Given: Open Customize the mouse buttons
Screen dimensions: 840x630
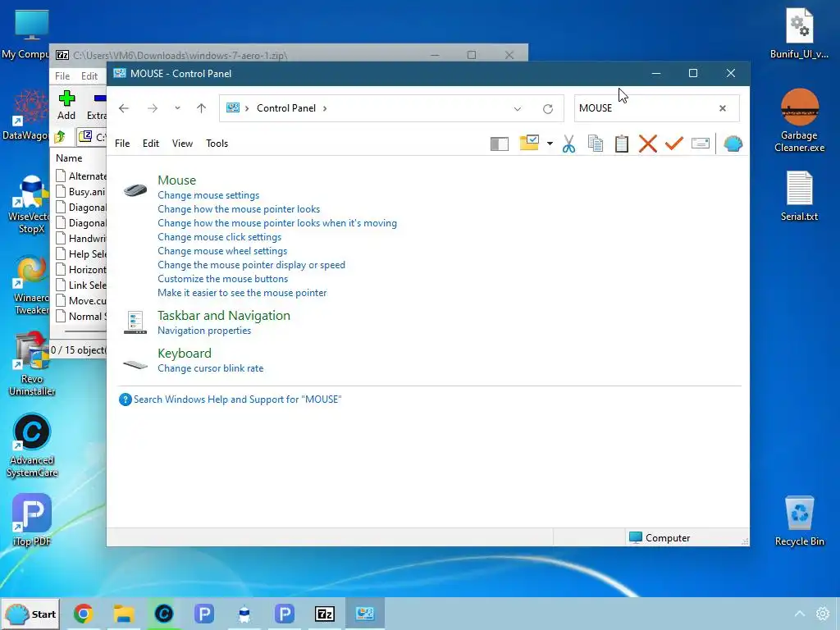Looking at the screenshot, I should pyautogui.click(x=223, y=279).
